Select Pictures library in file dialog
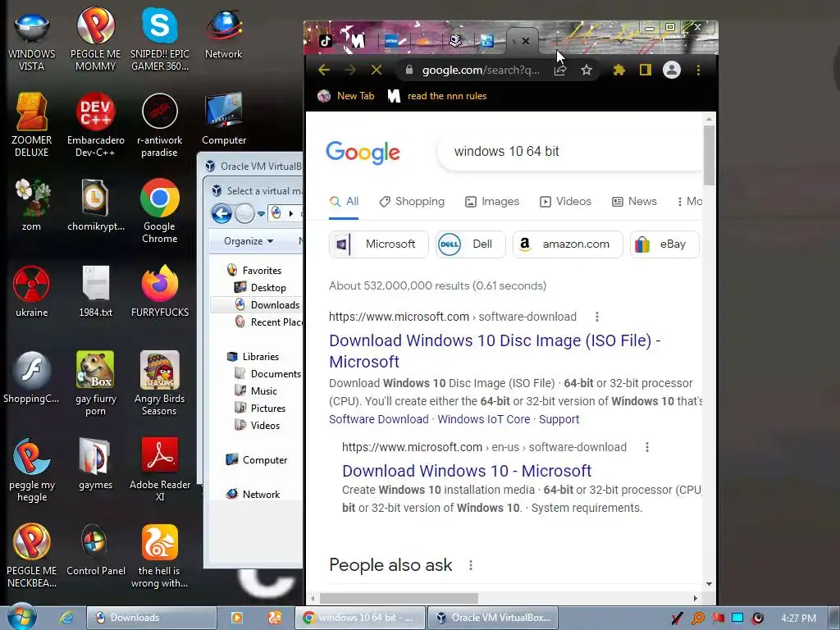The image size is (840, 630). tap(260, 409)
